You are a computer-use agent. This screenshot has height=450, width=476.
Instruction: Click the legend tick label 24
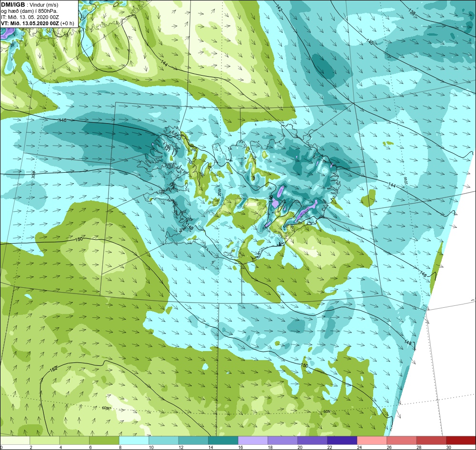click(x=359, y=447)
